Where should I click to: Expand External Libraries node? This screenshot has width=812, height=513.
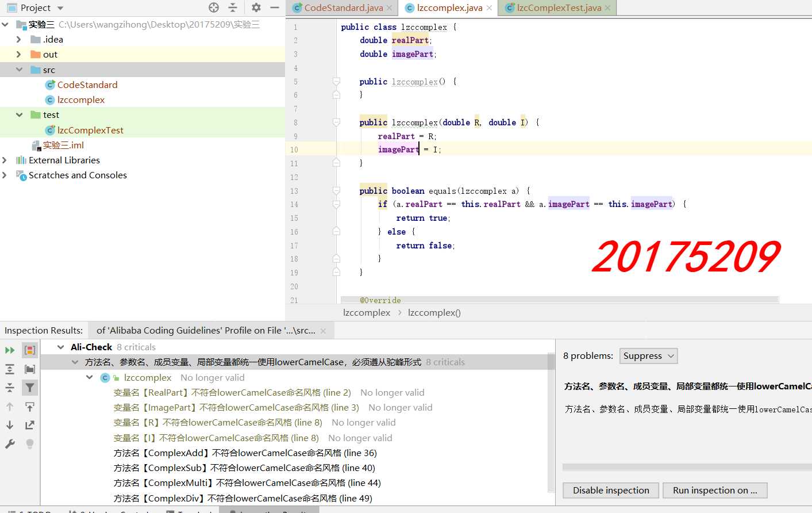(5, 160)
